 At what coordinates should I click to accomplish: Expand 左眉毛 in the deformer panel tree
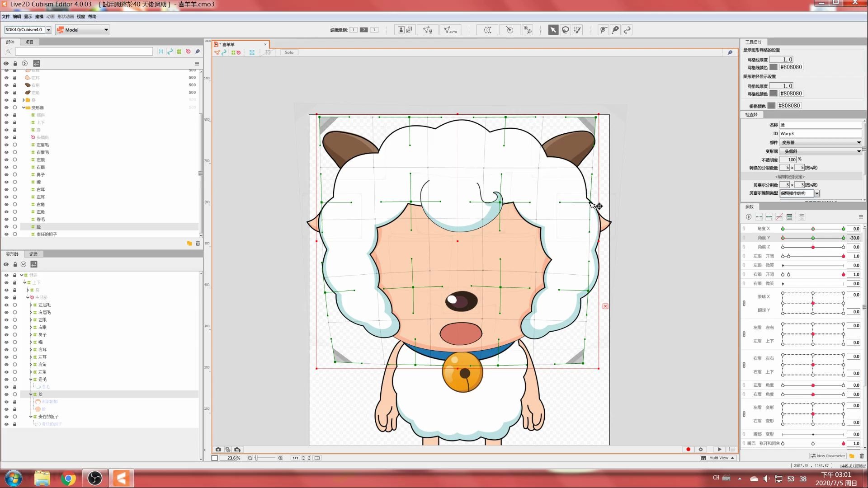31,305
